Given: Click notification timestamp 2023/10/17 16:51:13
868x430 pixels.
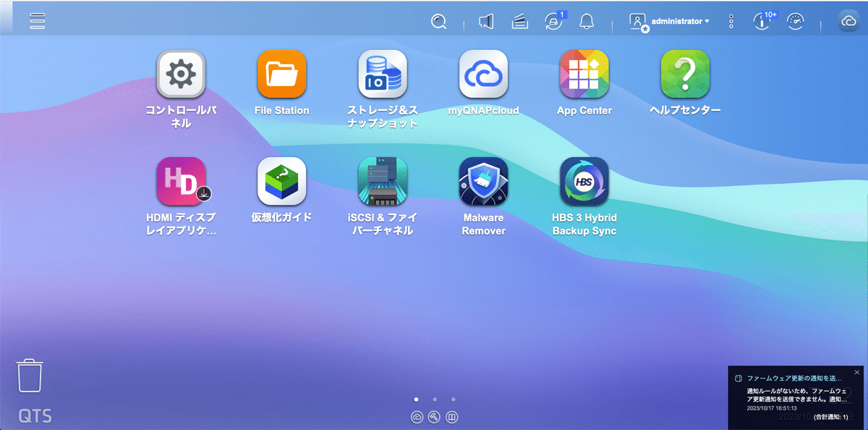Looking at the screenshot, I should coord(770,408).
